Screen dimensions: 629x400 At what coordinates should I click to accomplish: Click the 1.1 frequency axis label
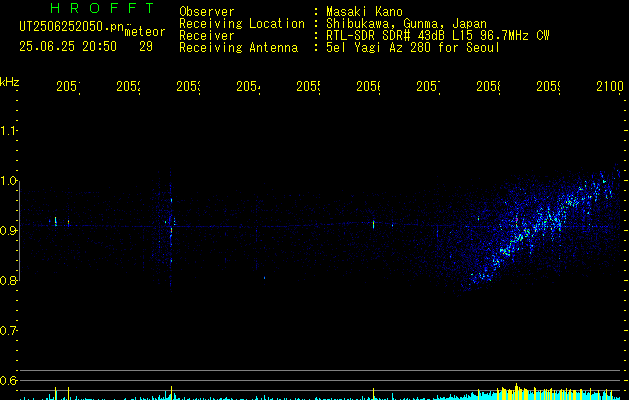(8, 131)
